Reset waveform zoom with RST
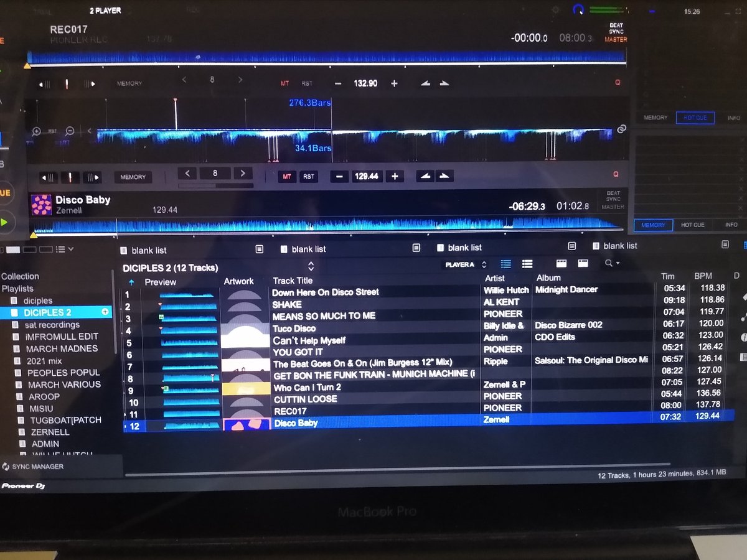The image size is (747, 560). pyautogui.click(x=54, y=131)
